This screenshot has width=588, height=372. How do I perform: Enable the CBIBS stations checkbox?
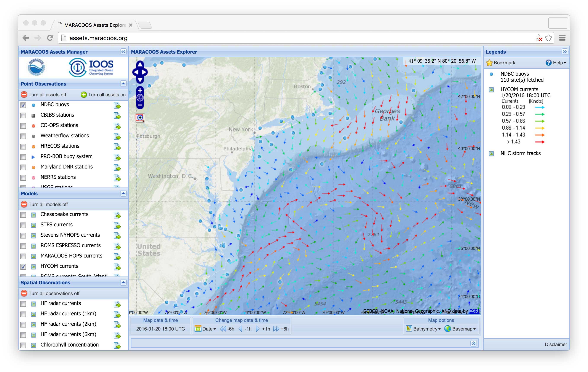tap(23, 115)
